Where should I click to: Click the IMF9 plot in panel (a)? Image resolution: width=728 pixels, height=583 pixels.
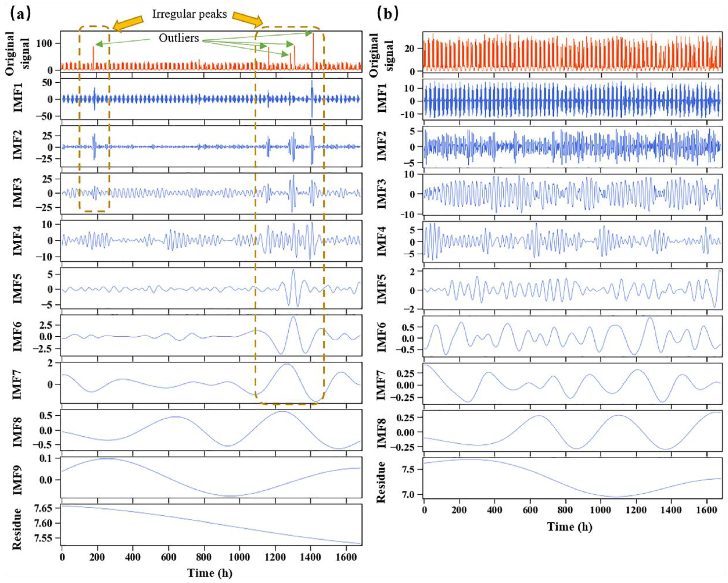[211, 477]
